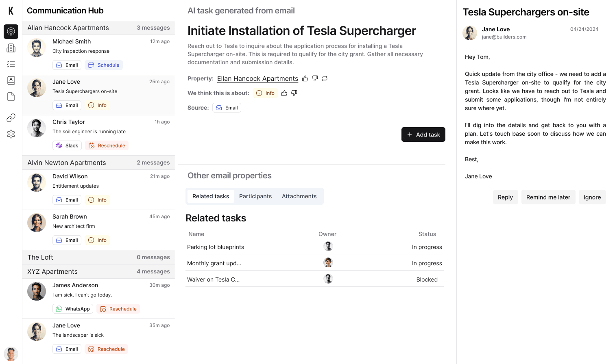The width and height of the screenshot is (615, 364).
Task: Click Reschedule tag on Chris Taylor's message
Action: [x=107, y=145]
